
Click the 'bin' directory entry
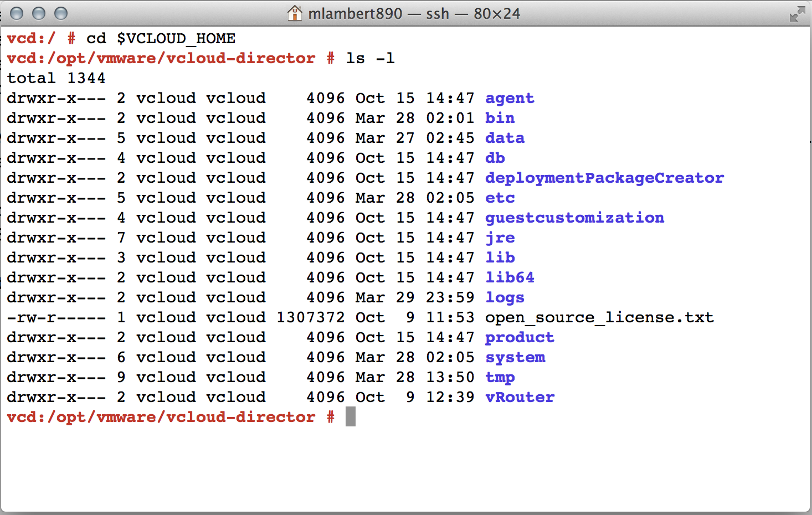[x=500, y=118]
